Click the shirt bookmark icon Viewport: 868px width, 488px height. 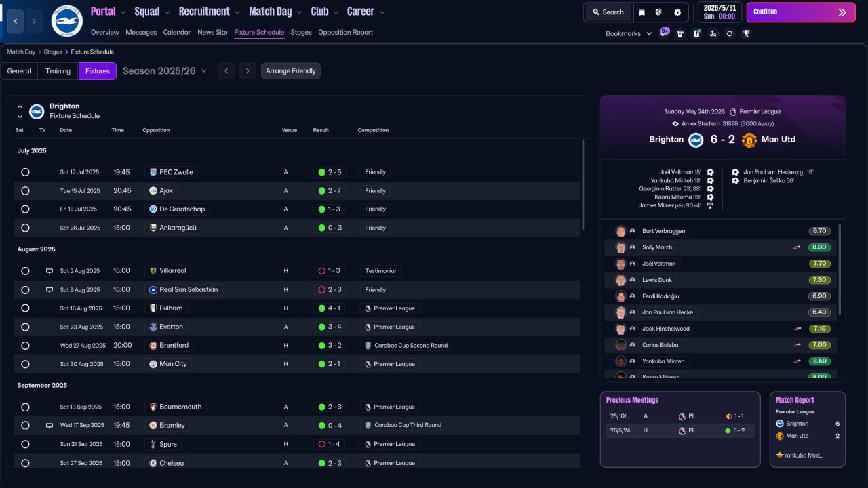(x=680, y=33)
